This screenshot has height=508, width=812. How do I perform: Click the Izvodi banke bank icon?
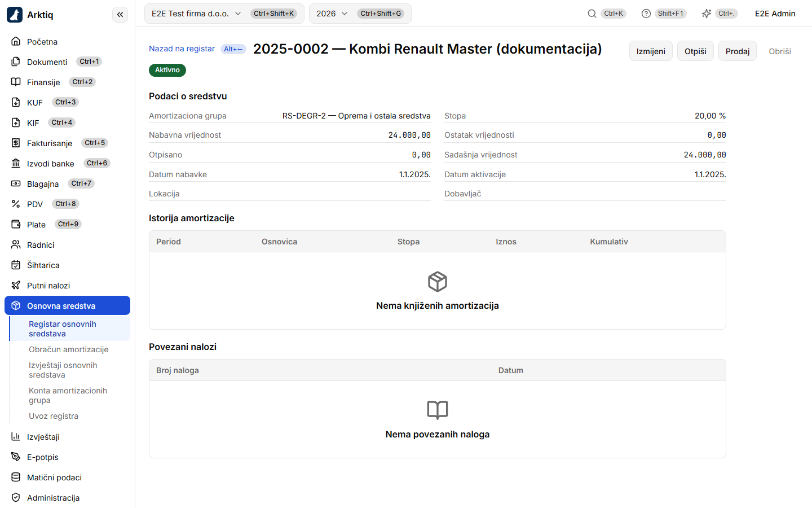coord(16,164)
